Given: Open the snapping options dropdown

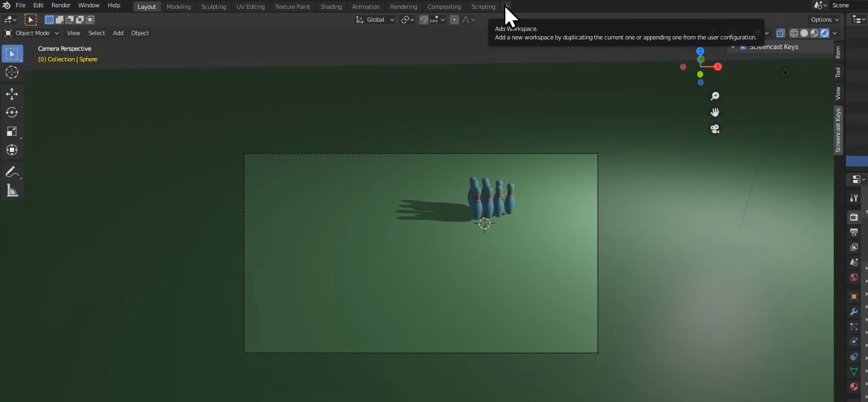Looking at the screenshot, I should (x=438, y=20).
